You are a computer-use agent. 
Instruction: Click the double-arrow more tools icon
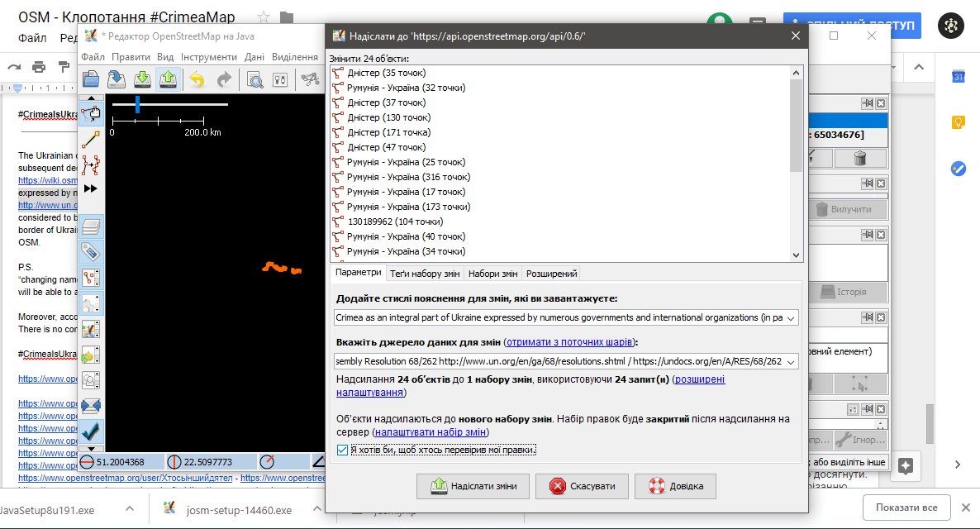[91, 188]
